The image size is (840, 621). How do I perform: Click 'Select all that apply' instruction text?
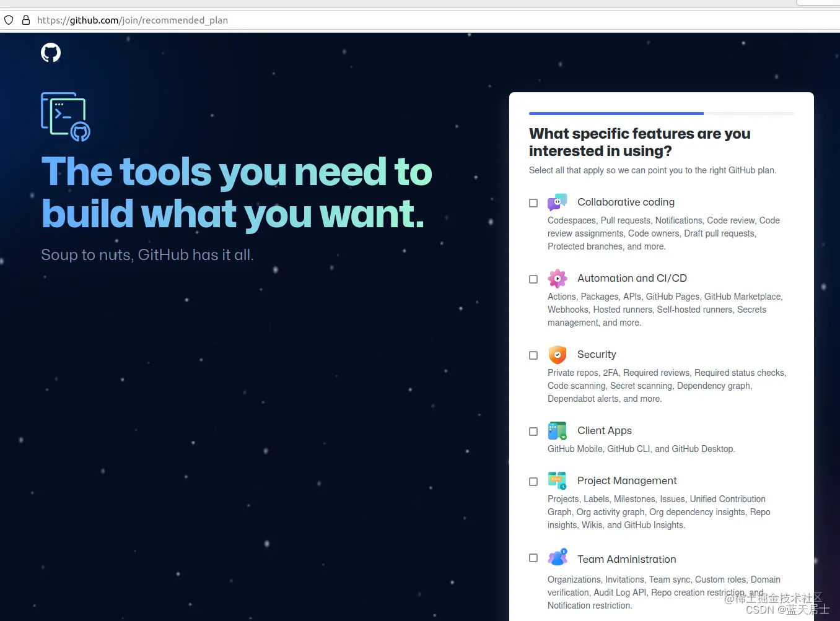652,170
